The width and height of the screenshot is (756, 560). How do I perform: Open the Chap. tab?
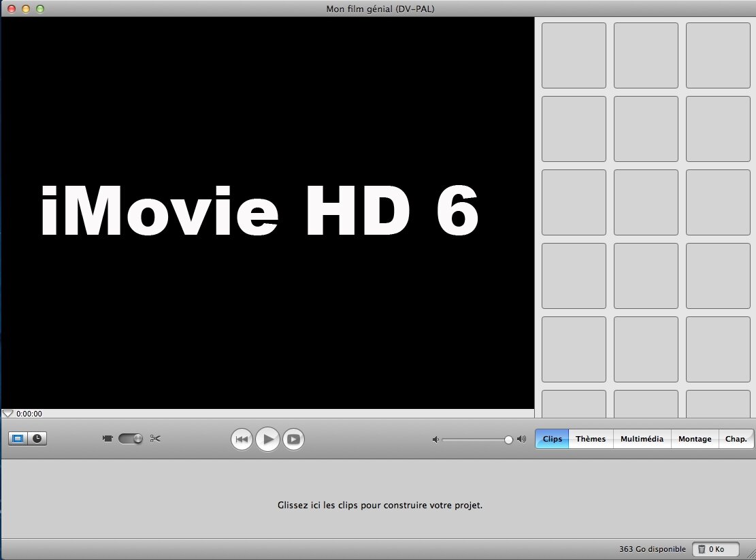coord(736,439)
